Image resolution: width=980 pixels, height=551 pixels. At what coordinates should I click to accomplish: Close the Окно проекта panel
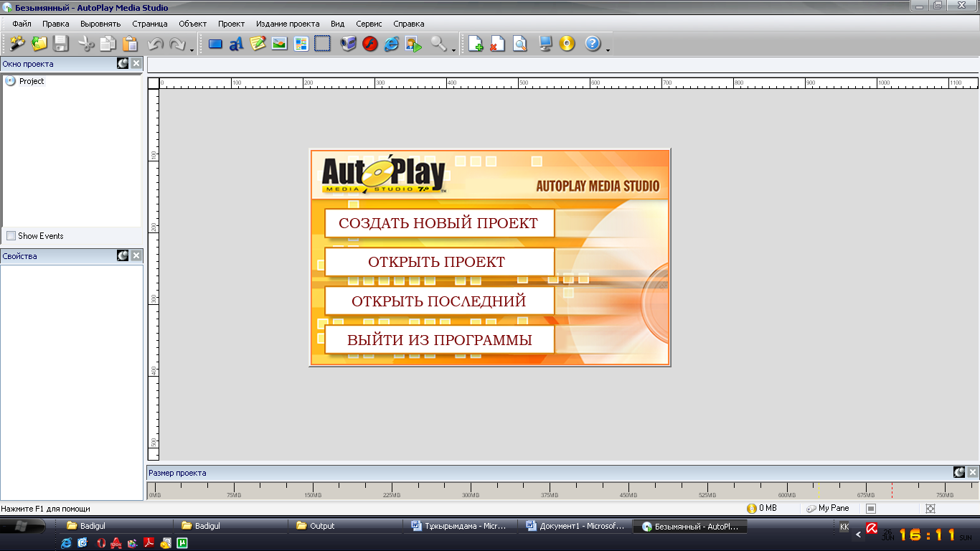[x=136, y=63]
